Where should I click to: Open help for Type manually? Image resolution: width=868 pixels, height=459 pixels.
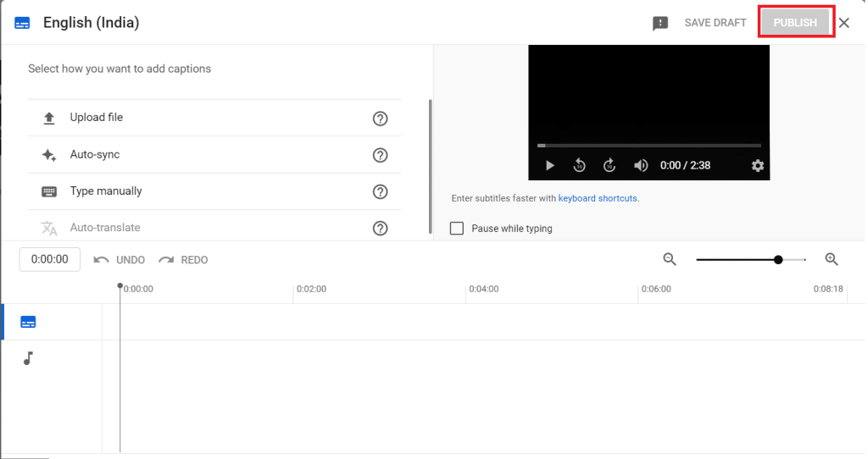click(381, 191)
